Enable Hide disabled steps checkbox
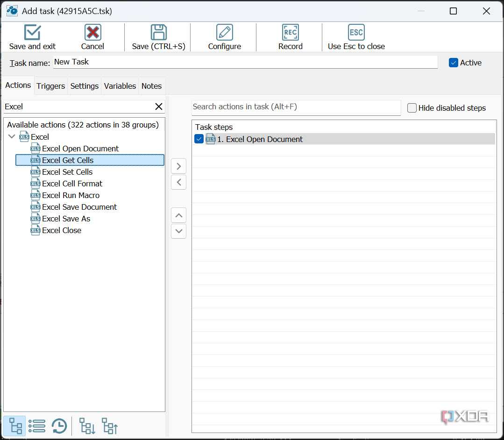 pos(412,108)
